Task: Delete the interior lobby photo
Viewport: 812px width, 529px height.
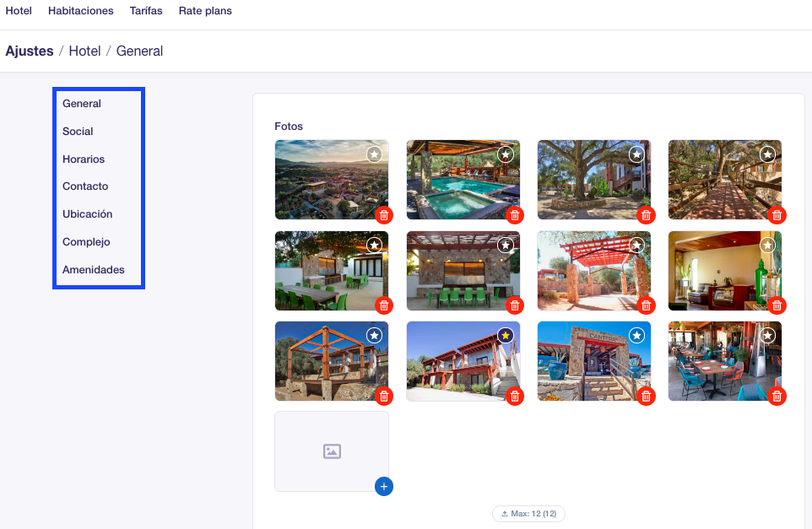Action: pos(777,306)
